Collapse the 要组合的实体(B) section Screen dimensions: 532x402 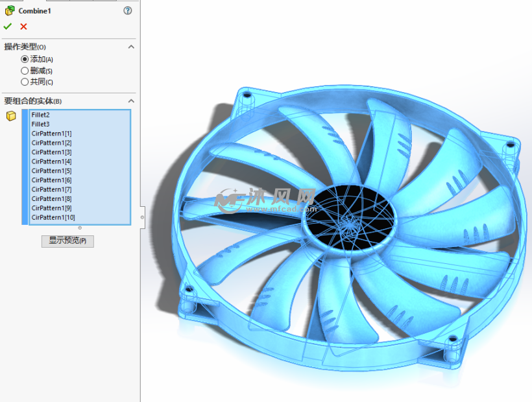pos(131,101)
